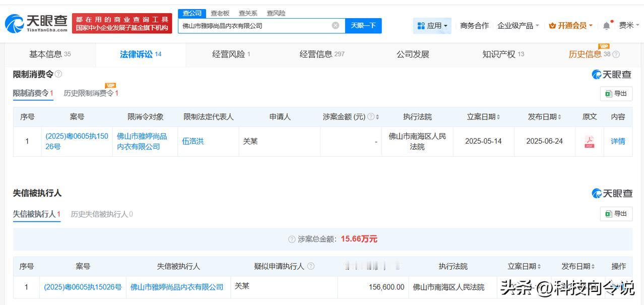Sort restriction table by 发布日期
The image size is (644, 305).
[559, 117]
